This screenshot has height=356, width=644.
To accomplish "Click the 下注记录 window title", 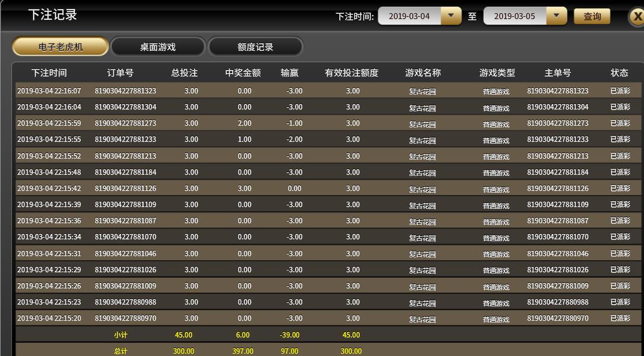I will pyautogui.click(x=53, y=15).
